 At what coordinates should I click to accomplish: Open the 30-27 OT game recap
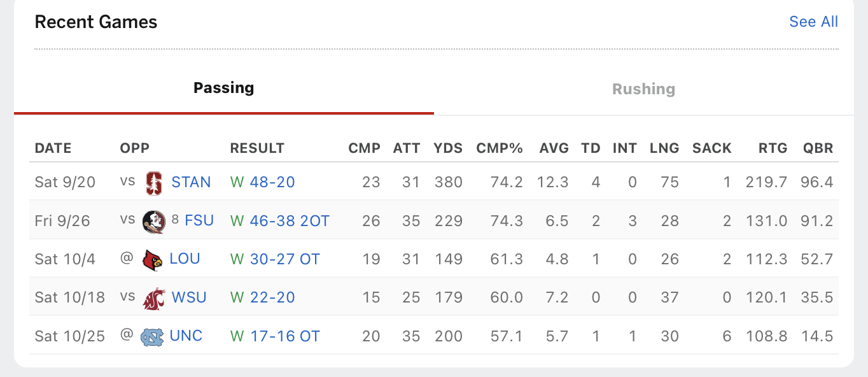tap(284, 259)
